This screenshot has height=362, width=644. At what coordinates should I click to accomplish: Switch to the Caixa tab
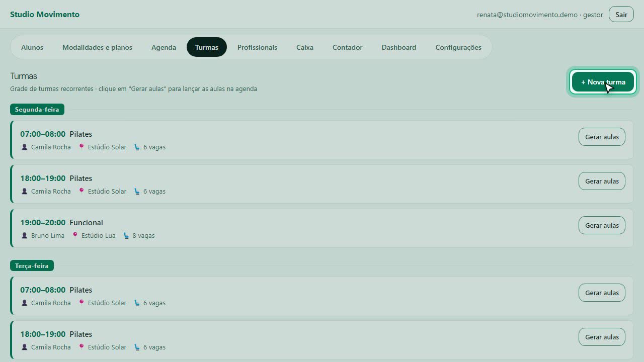[x=305, y=47]
